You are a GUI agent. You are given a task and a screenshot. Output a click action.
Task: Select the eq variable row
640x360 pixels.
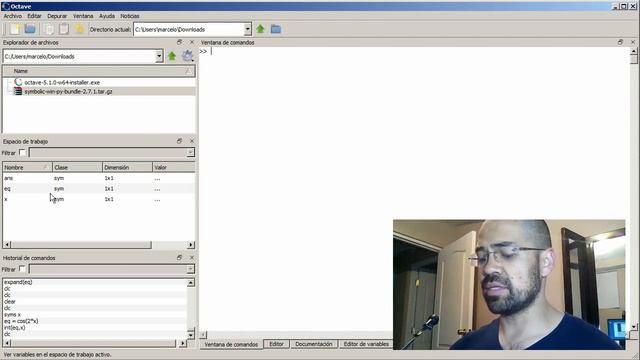coord(99,189)
